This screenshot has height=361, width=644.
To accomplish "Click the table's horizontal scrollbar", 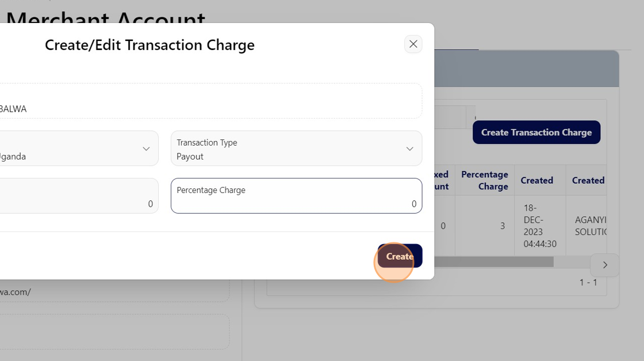I will coord(493,262).
